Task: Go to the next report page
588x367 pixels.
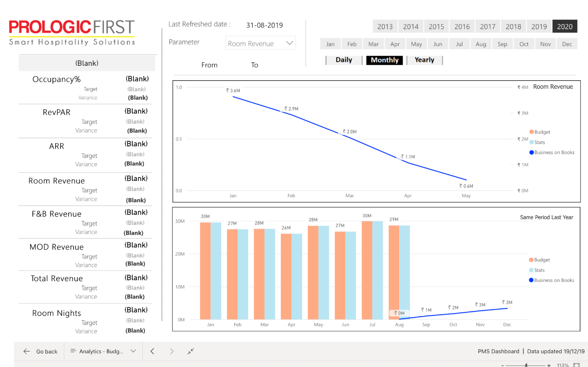Action: tap(172, 351)
